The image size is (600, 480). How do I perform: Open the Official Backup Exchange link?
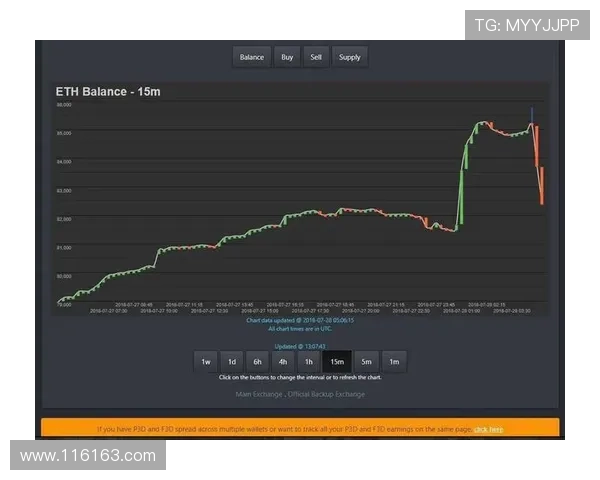tap(326, 395)
